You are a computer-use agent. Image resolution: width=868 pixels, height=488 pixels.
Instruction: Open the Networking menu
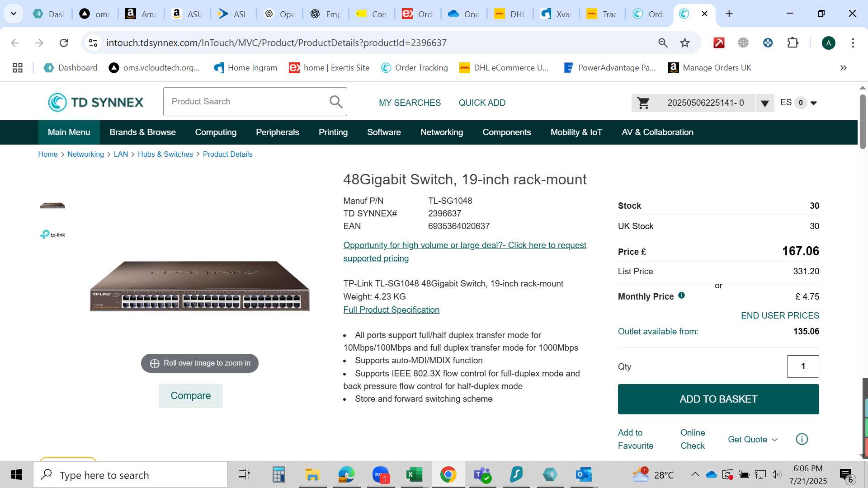(442, 132)
